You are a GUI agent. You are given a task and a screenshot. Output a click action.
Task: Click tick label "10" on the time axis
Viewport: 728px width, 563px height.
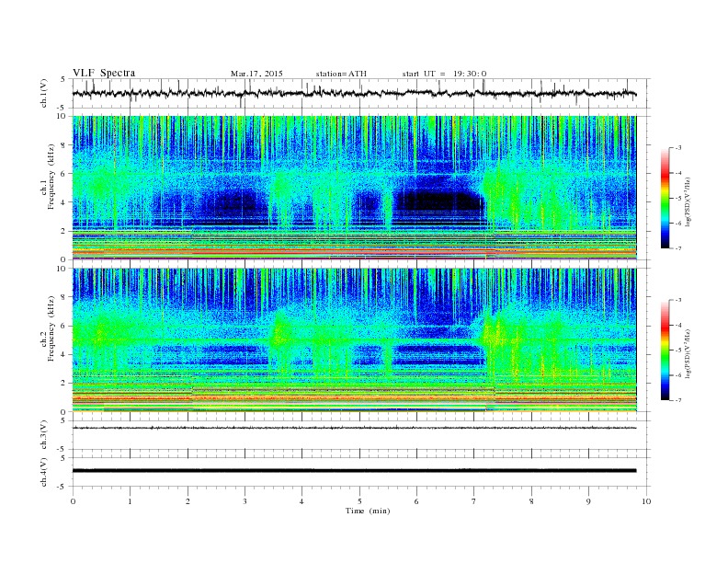[x=646, y=501]
